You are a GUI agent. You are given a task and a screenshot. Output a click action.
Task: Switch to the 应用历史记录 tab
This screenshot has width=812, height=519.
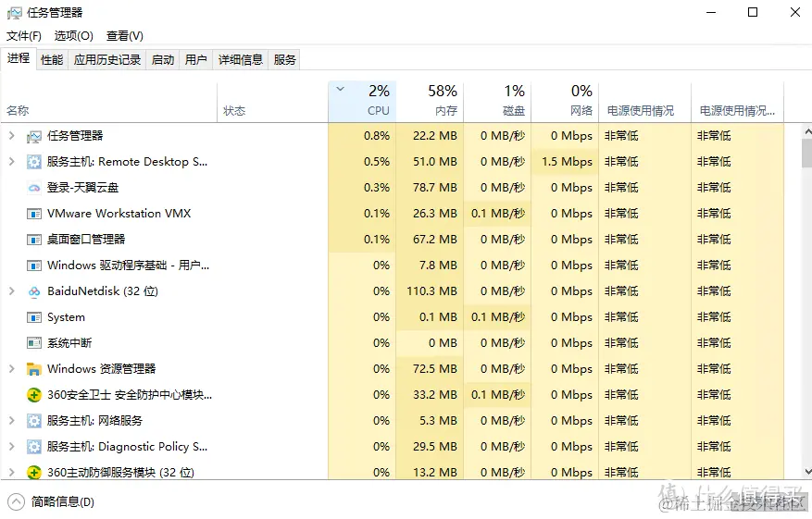107,60
